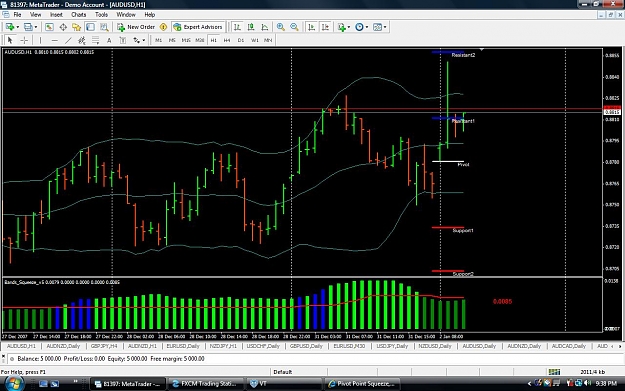Expand the New Chart dropdown arrow
Image resolution: width=625 pixels, height=391 pixels.
click(18, 27)
